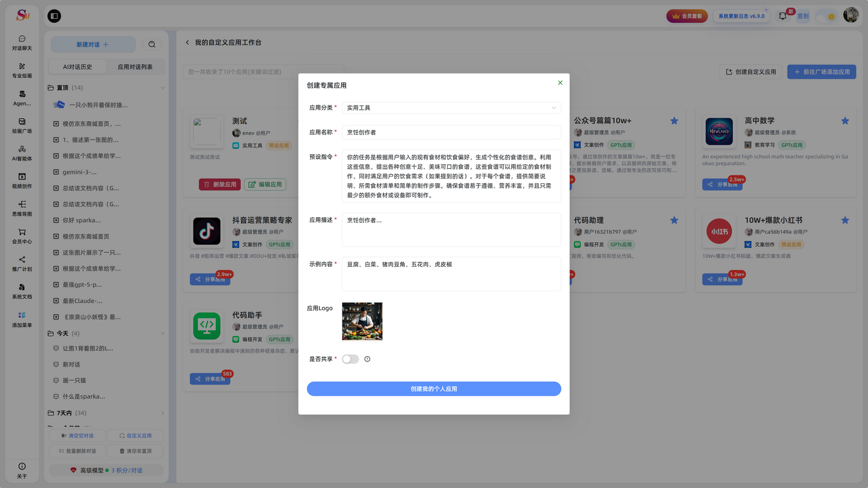Click the 应用描述 text area
Viewport: 868px width, 488px height.
click(x=451, y=230)
